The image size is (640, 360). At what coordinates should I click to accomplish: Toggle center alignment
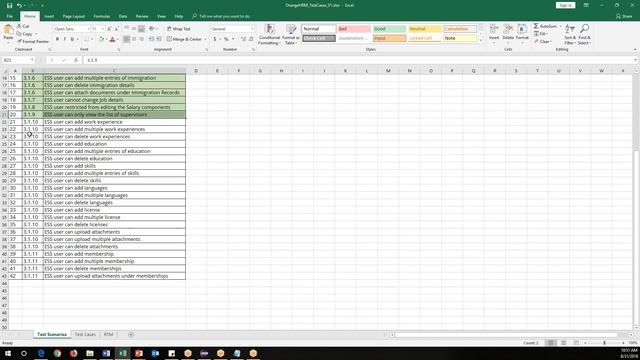click(134, 39)
